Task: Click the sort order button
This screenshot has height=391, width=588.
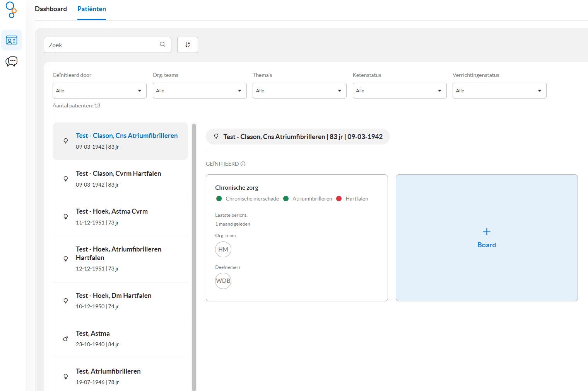Action: click(x=188, y=45)
